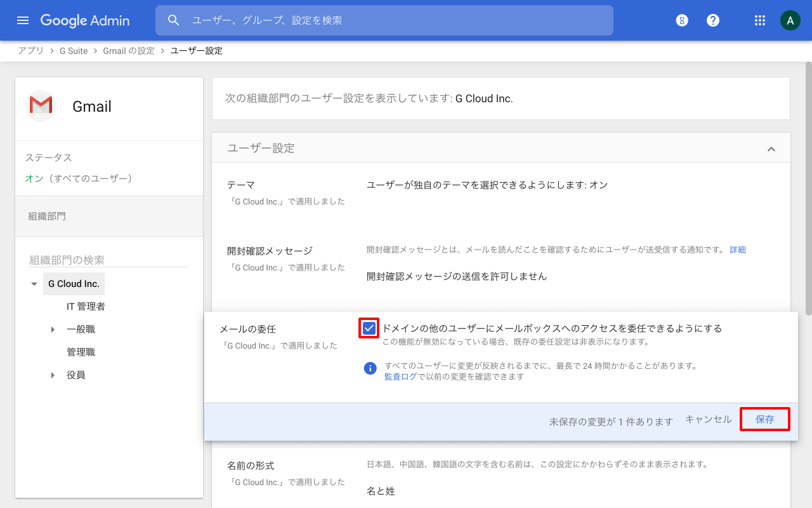Click the ユーザー設定 section title
The image size is (812, 508).
pos(261,148)
